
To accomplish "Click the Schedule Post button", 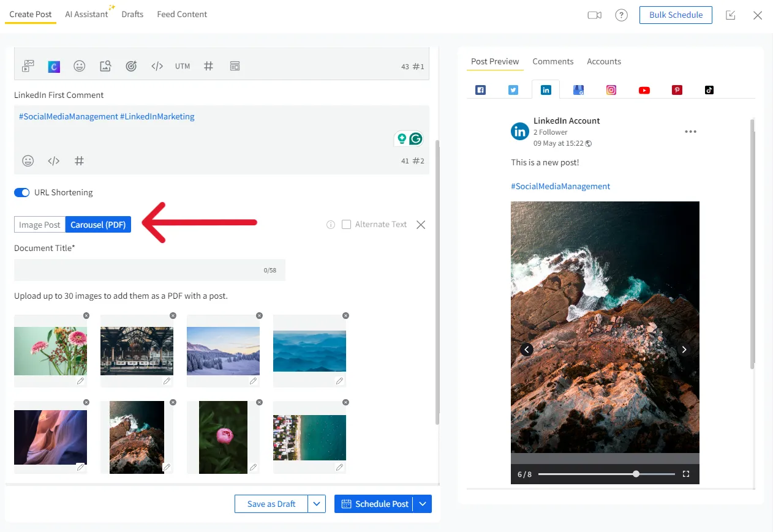I will pyautogui.click(x=375, y=504).
